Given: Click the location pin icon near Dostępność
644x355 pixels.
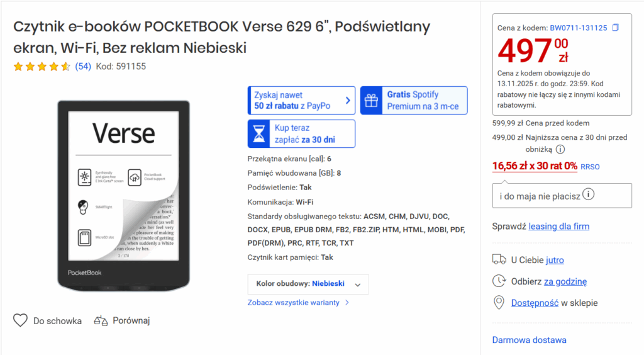Looking at the screenshot, I should click(x=499, y=303).
